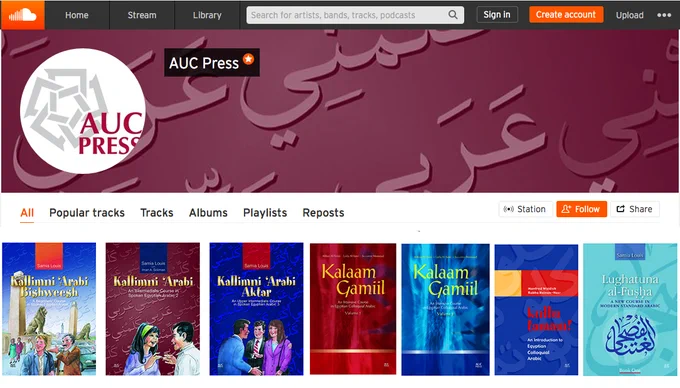Screen dimensions: 680x388
Task: Open the three-dots more menu
Action: click(664, 15)
